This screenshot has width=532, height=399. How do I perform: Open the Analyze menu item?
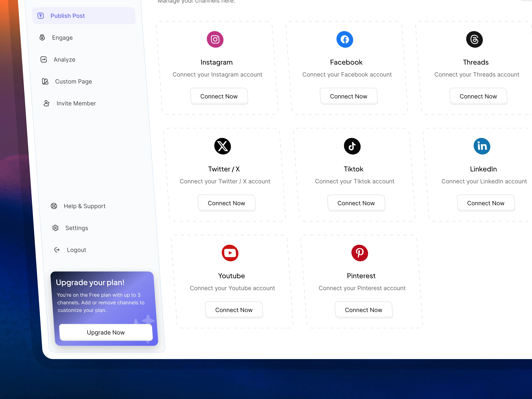pyautogui.click(x=64, y=60)
